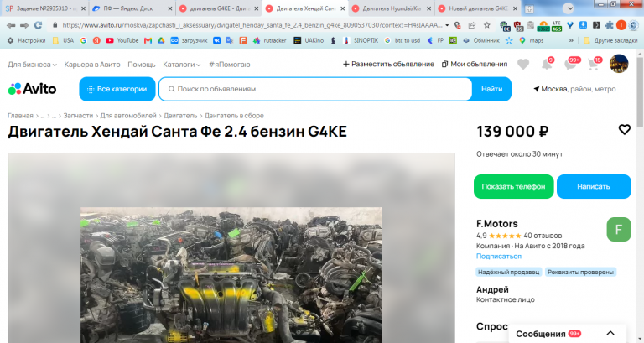Open the Avito shopping cart
The width and height of the screenshot is (644, 343).
click(594, 64)
